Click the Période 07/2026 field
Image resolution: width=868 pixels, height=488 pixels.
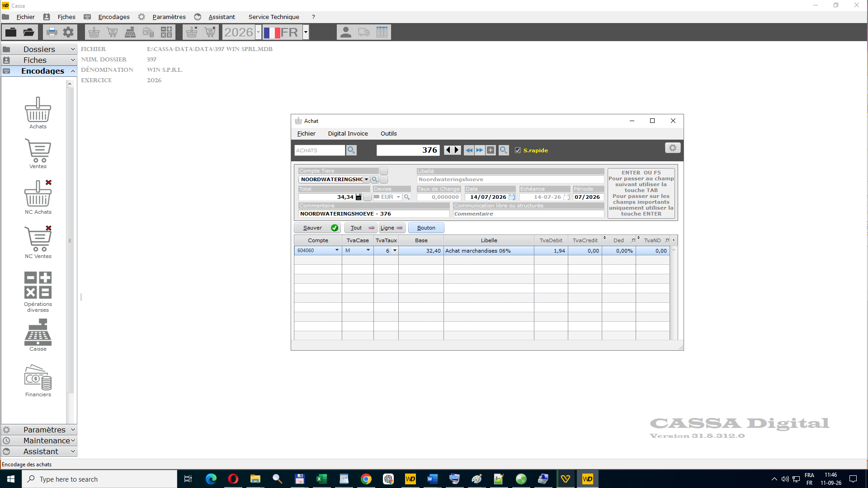click(x=588, y=197)
